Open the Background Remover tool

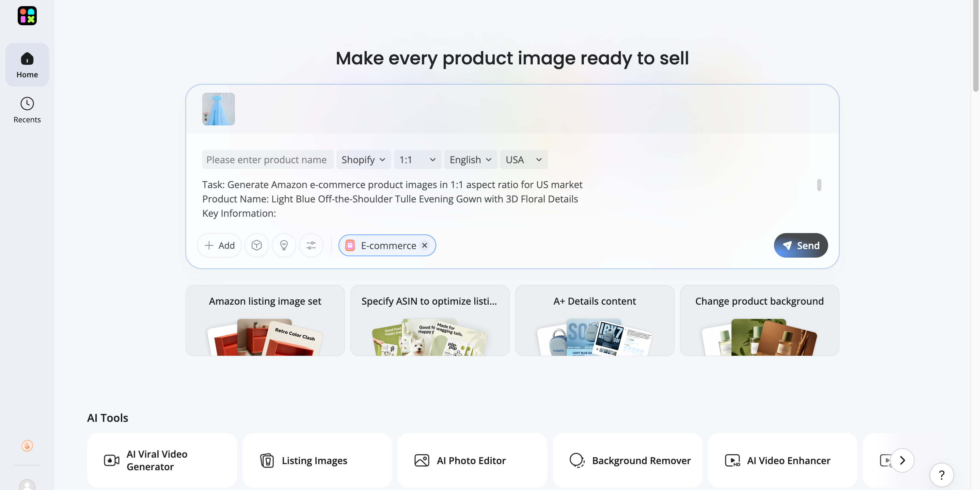click(627, 460)
